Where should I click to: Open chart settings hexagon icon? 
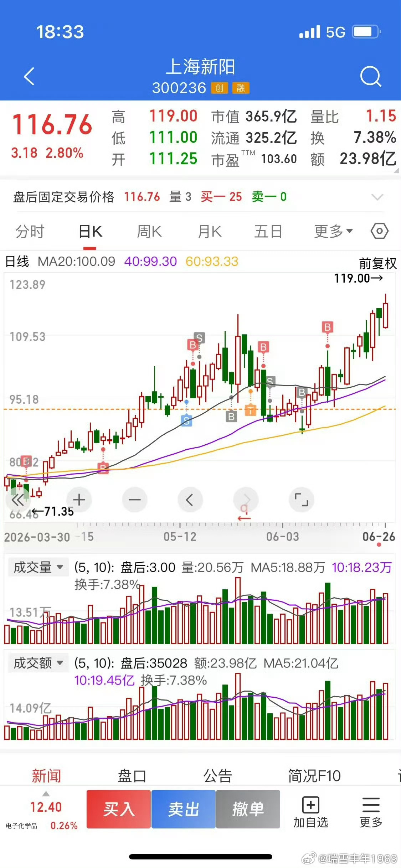[x=379, y=231]
